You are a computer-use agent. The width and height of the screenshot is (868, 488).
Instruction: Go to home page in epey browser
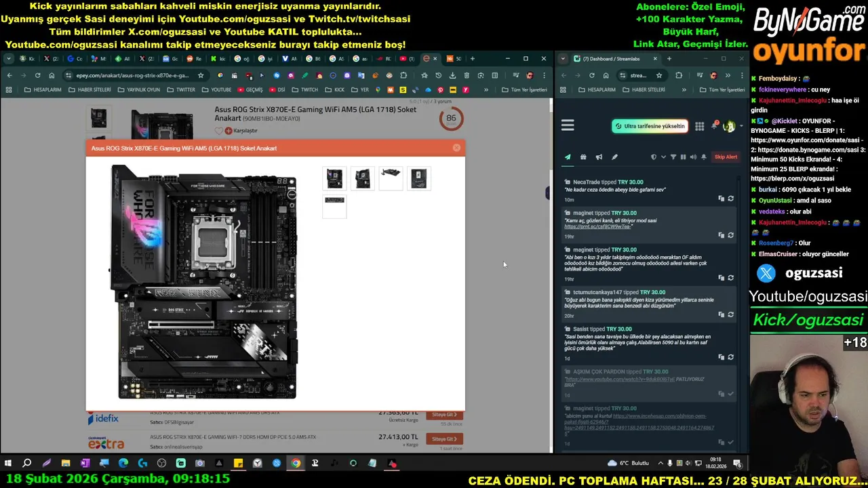pos(52,75)
